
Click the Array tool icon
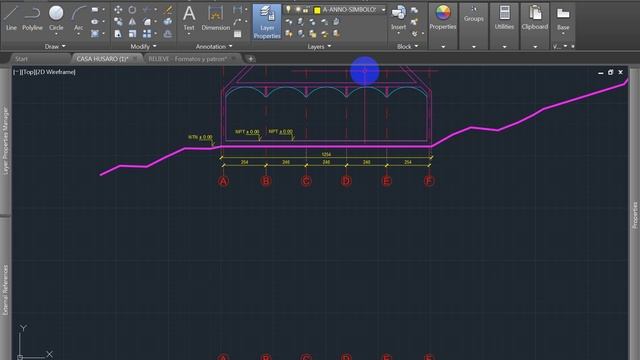coord(147,34)
